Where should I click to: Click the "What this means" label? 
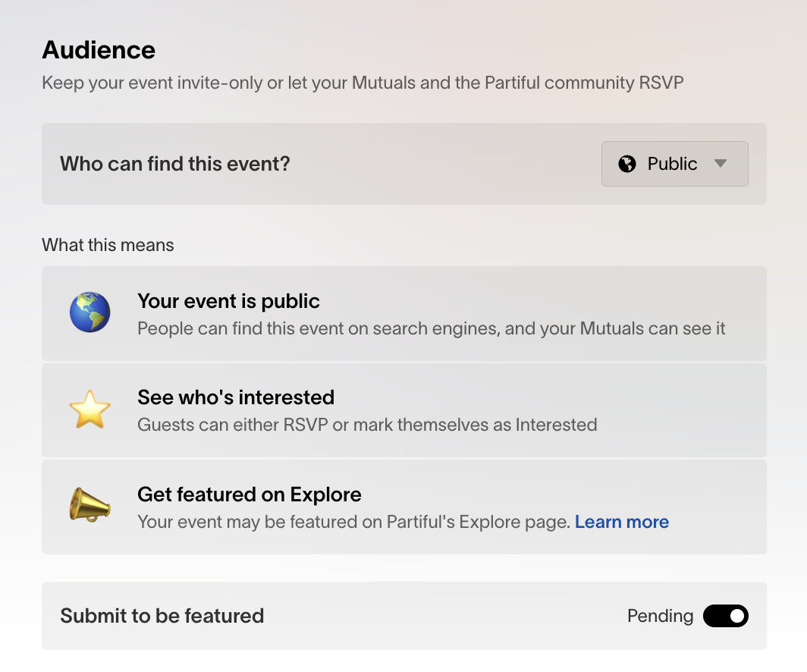(108, 245)
